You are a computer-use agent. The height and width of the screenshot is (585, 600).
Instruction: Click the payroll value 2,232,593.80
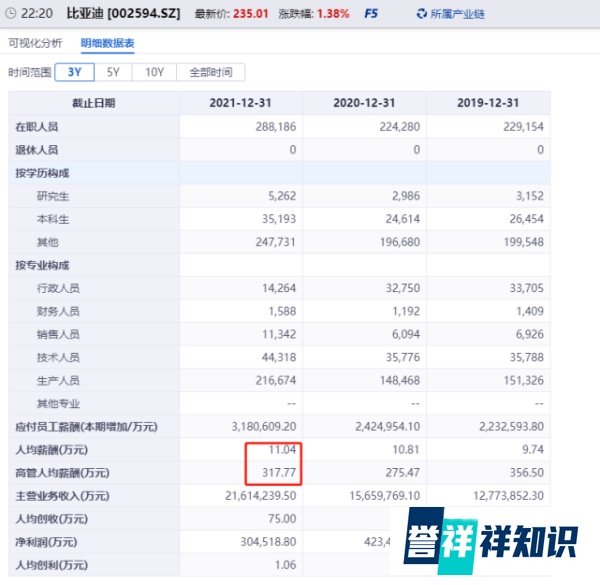pos(511,427)
